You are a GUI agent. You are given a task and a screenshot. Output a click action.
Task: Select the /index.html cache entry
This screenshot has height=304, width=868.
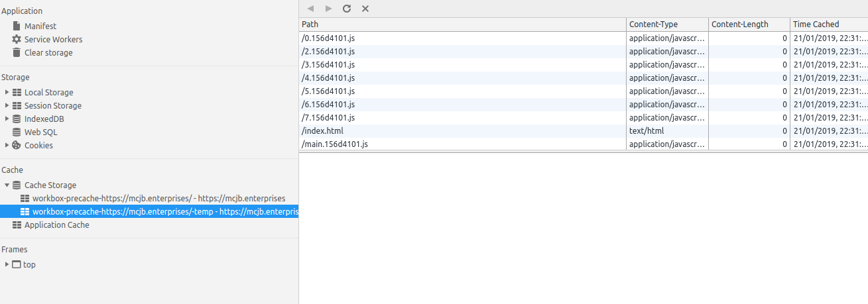click(x=584, y=130)
